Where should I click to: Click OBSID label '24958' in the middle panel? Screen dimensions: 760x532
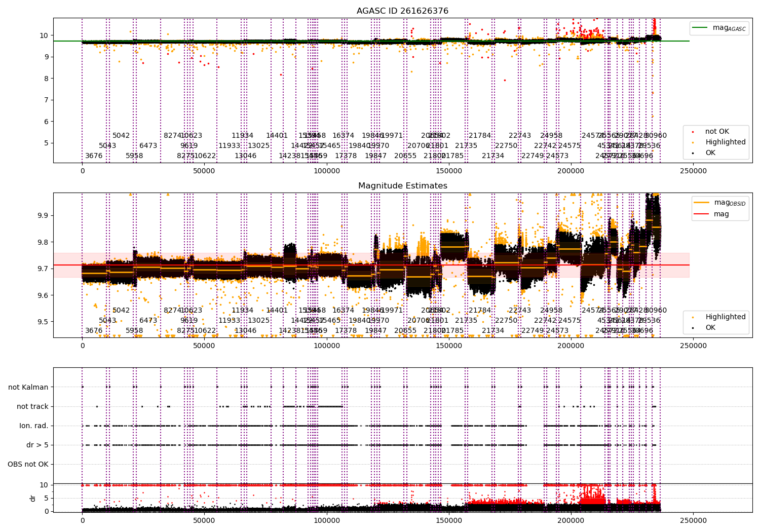coord(551,311)
